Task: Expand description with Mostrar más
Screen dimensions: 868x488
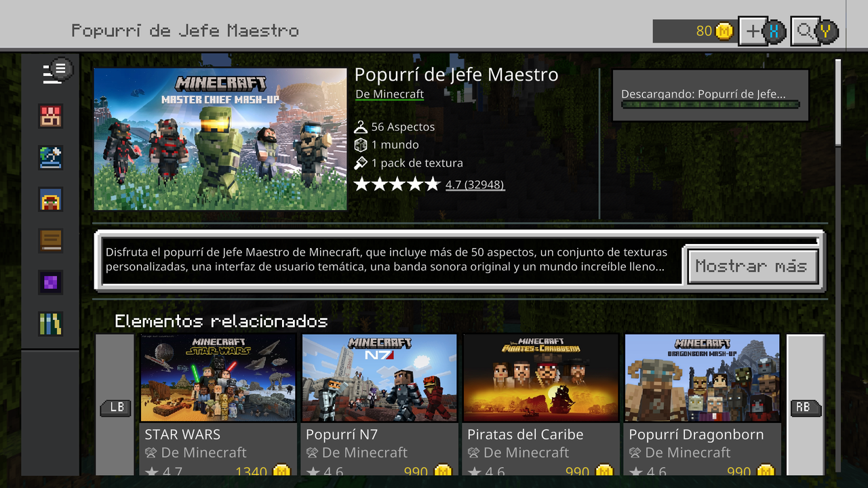Action: [751, 266]
